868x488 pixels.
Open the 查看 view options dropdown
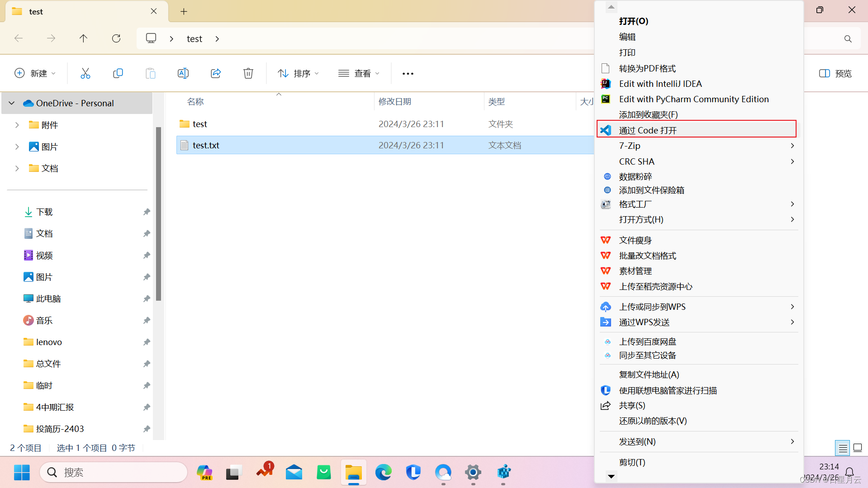[x=359, y=73]
